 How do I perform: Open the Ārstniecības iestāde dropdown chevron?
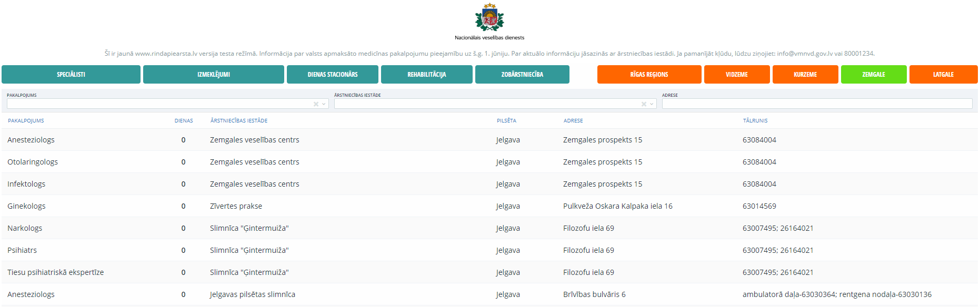point(652,104)
